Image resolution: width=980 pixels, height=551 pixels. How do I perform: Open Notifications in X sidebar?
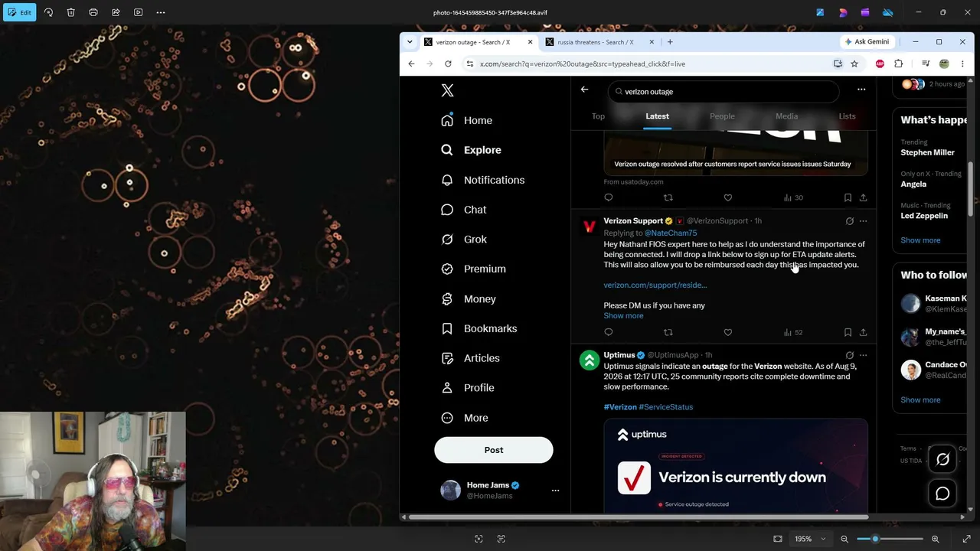click(483, 180)
